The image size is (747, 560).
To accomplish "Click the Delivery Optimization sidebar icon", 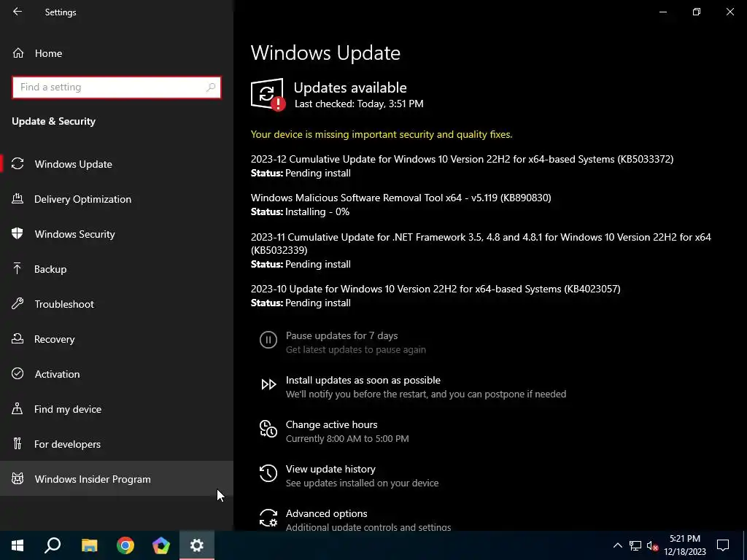I will point(18,198).
